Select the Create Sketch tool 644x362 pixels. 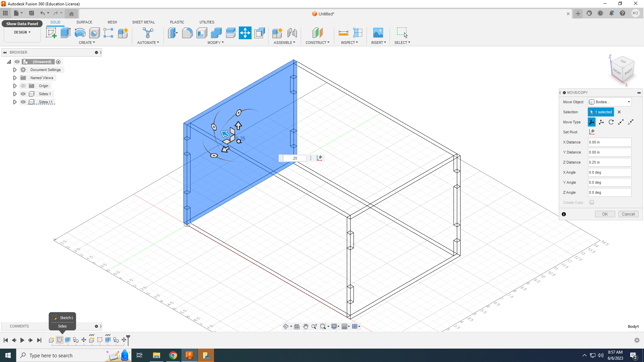[51, 33]
